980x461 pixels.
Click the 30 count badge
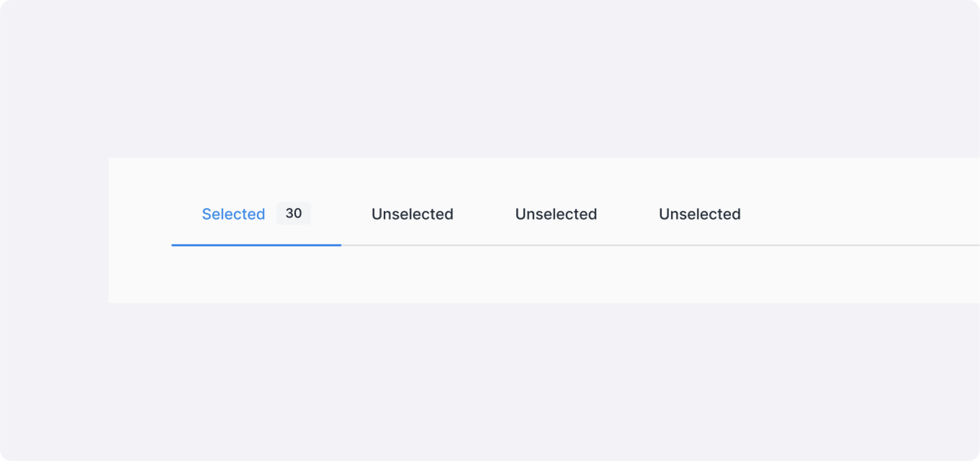point(293,213)
